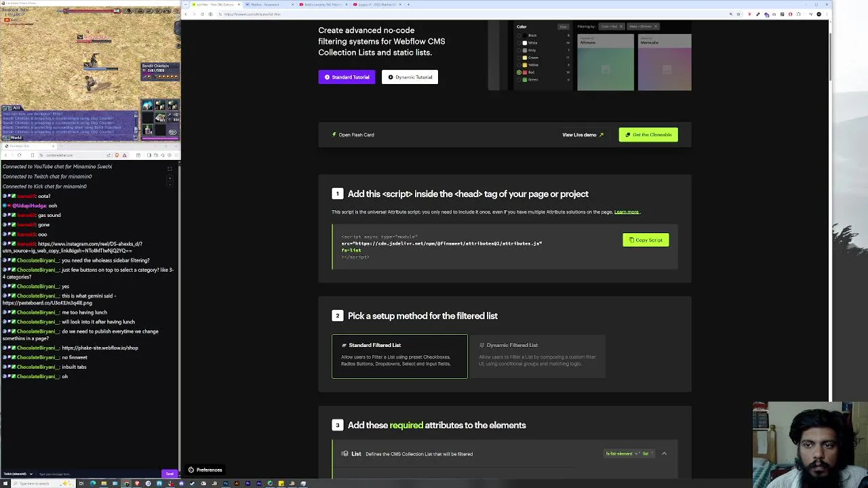Open Steam from taskbar
Screen dimensions: 868x488
(x=192, y=483)
